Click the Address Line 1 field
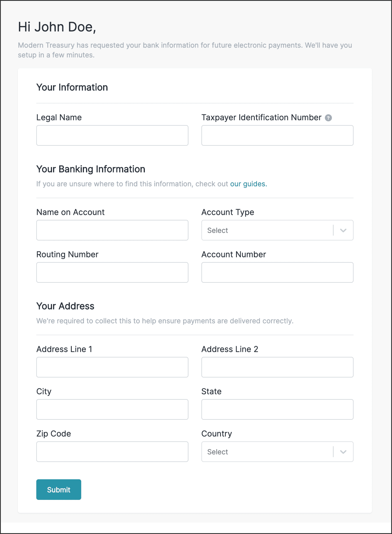The width and height of the screenshot is (392, 534). [112, 367]
